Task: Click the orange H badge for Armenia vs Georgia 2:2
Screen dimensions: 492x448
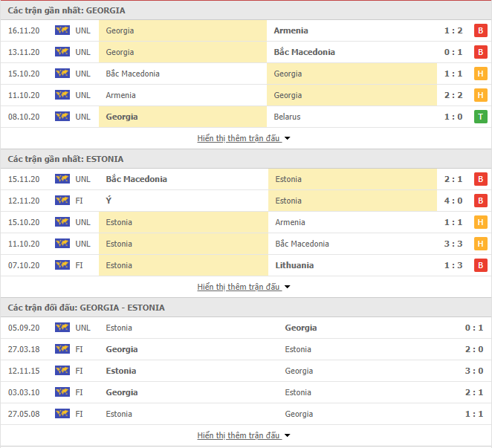Action: click(x=480, y=95)
